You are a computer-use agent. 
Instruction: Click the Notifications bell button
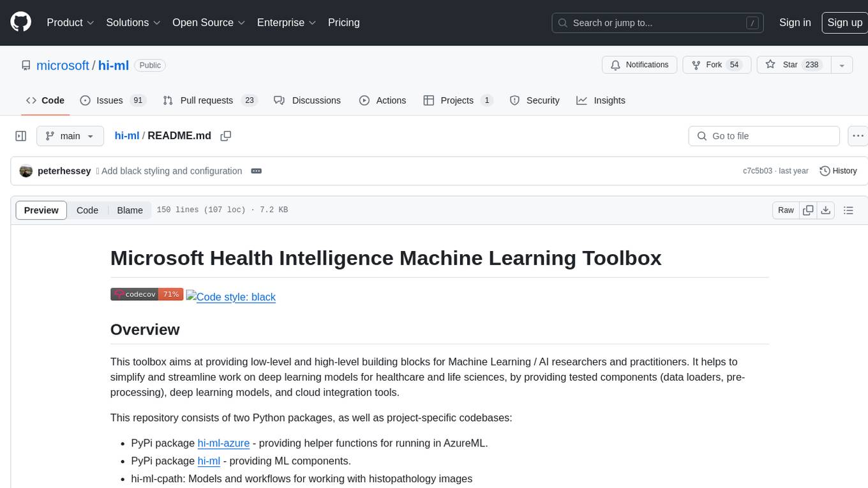click(x=640, y=65)
